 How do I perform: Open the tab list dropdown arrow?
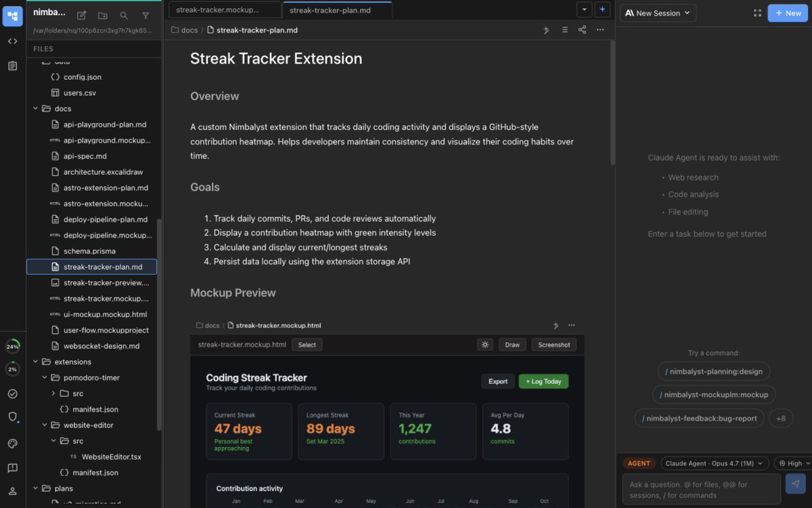coord(584,9)
